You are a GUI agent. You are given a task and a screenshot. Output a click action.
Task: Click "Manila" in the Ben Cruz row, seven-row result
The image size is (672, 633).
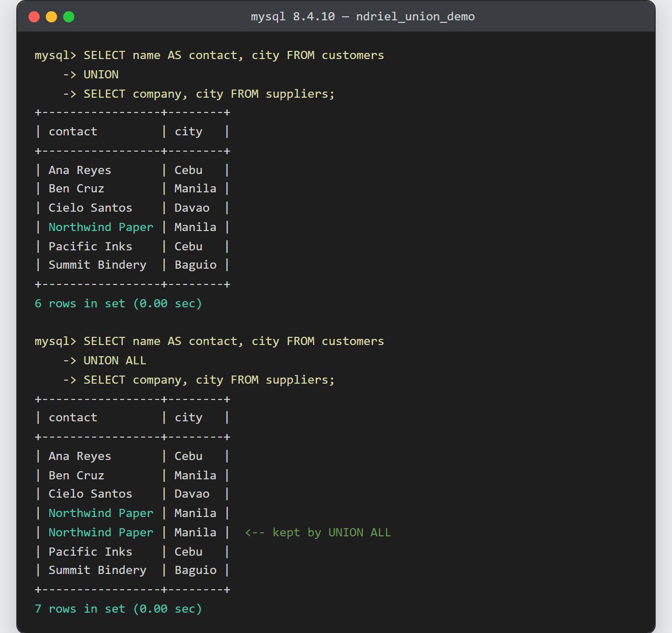point(195,476)
